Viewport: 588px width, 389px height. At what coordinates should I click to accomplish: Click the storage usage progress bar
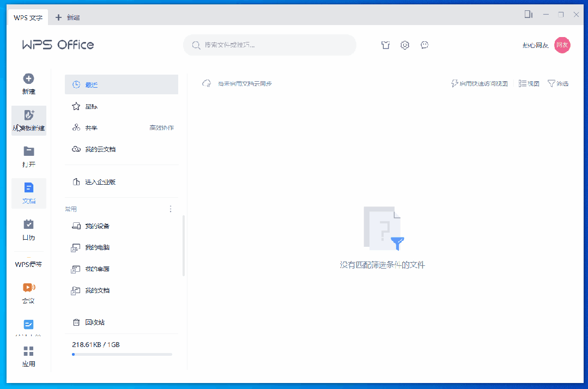tap(122, 354)
